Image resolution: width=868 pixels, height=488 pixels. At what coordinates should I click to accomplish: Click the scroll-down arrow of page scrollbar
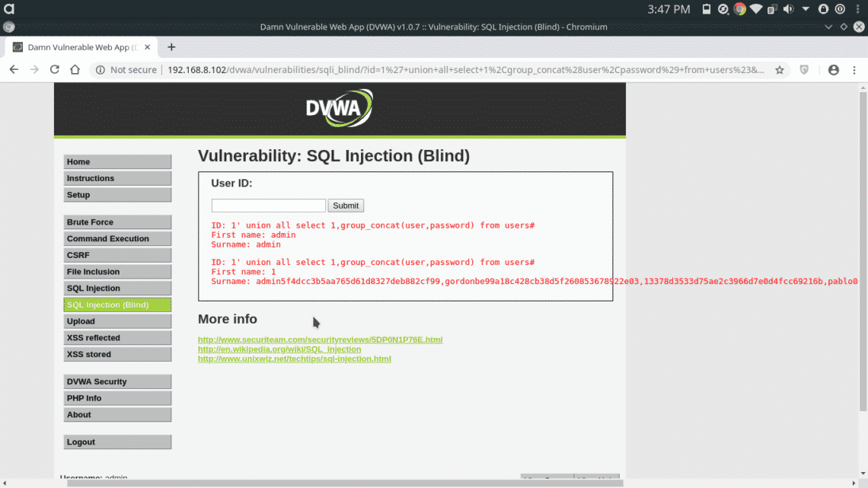point(863,474)
